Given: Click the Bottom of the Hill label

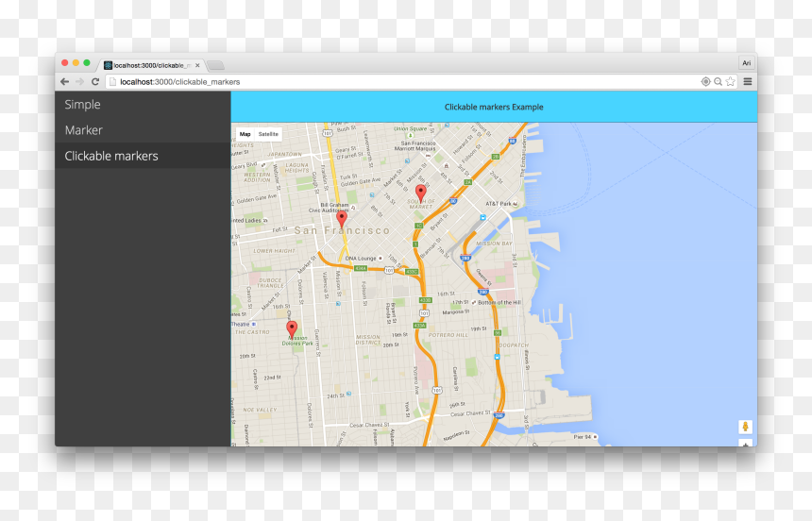Looking at the screenshot, I should [499, 302].
